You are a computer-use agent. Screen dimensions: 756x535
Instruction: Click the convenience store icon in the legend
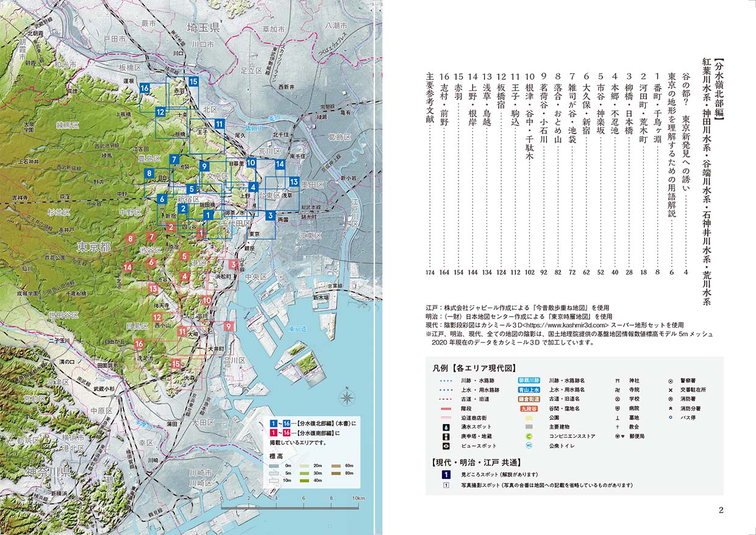530,436
